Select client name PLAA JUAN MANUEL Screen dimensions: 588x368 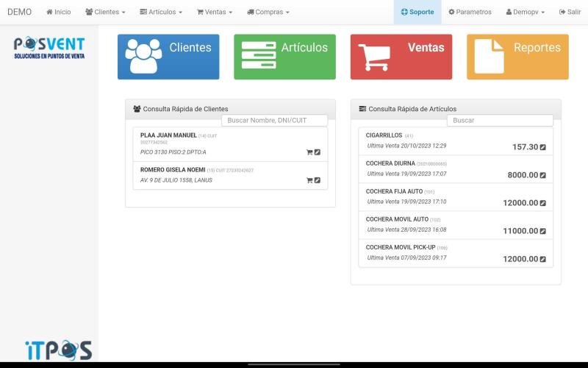pyautogui.click(x=168, y=135)
